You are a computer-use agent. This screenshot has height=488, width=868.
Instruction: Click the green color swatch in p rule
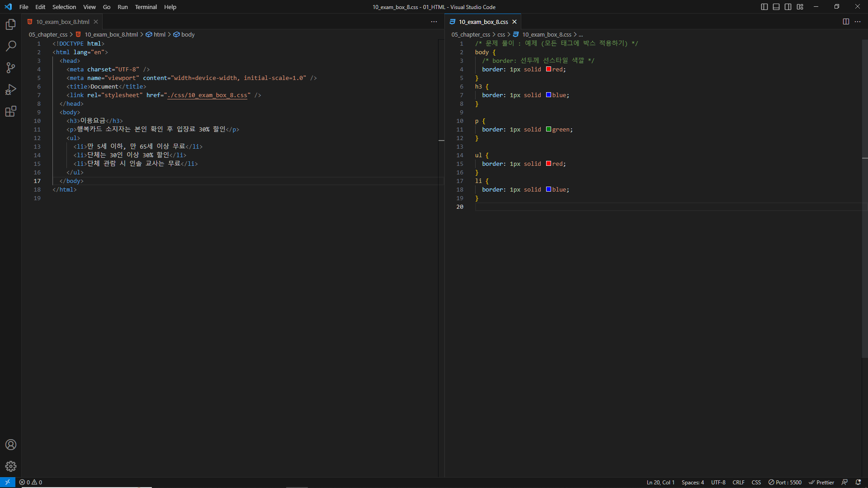click(x=548, y=129)
